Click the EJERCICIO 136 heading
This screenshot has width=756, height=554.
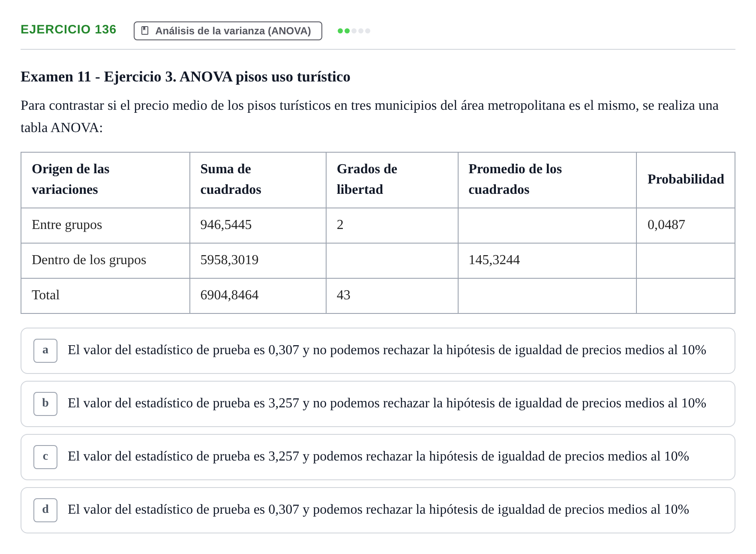point(69,30)
